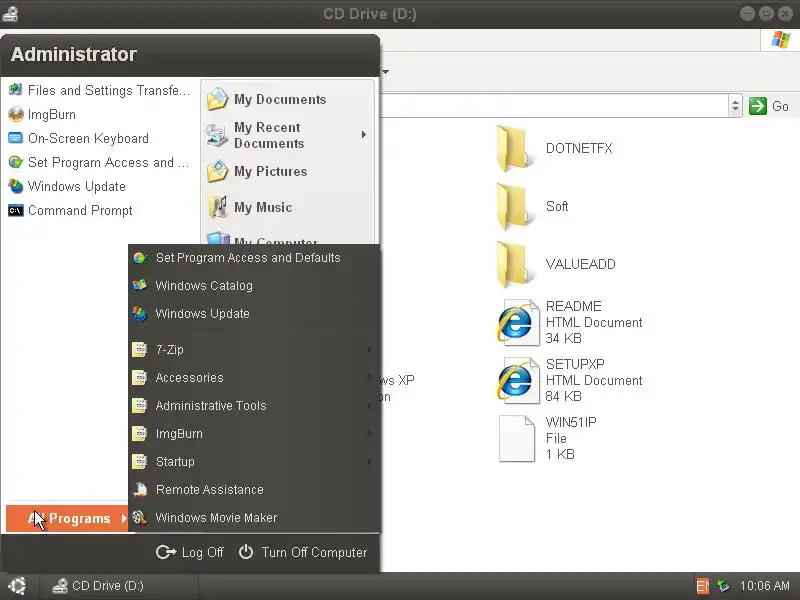
Task: Open My Documents folder icon
Action: 217,99
